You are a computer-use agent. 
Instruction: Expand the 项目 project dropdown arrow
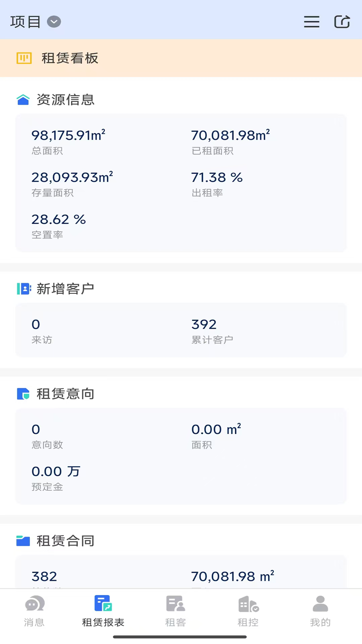(x=54, y=22)
